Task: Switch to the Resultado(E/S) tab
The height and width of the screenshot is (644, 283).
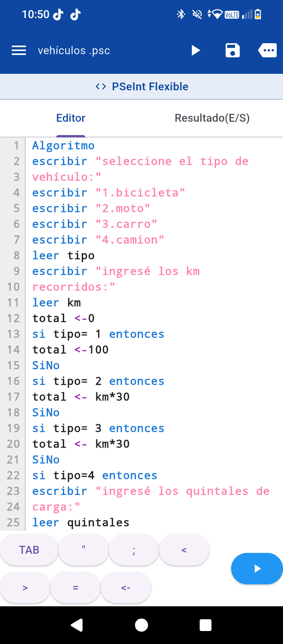Action: click(212, 118)
